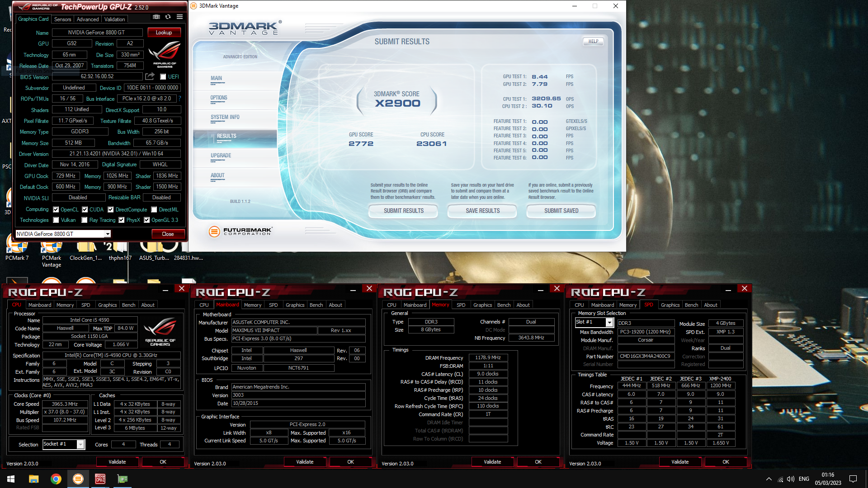This screenshot has height=488, width=868.
Task: Open thphn167 desktop icon
Action: 120,251
